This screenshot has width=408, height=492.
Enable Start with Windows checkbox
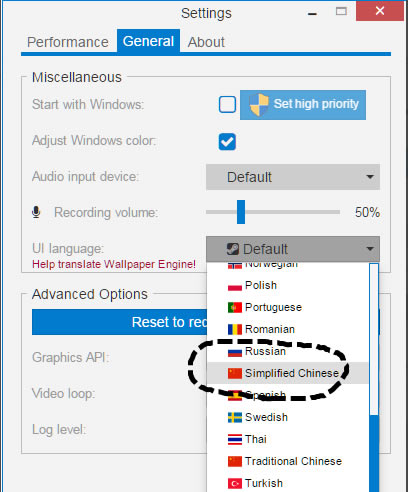pos(227,104)
